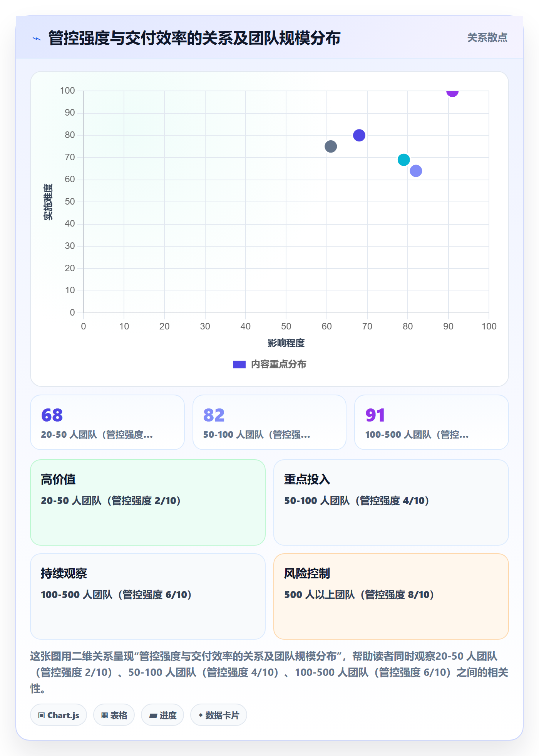Click the diamond icon in 数据卡片 chip
539x756 pixels.
[201, 715]
